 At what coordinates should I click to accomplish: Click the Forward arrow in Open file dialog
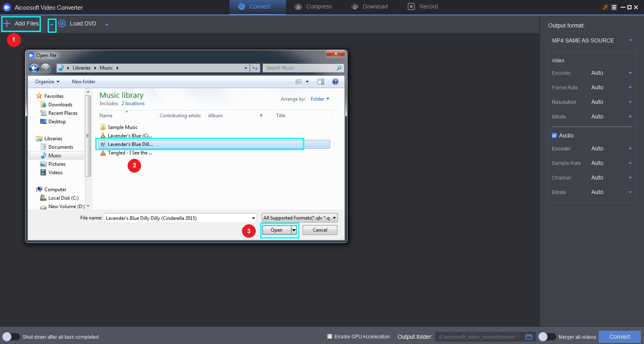45,68
